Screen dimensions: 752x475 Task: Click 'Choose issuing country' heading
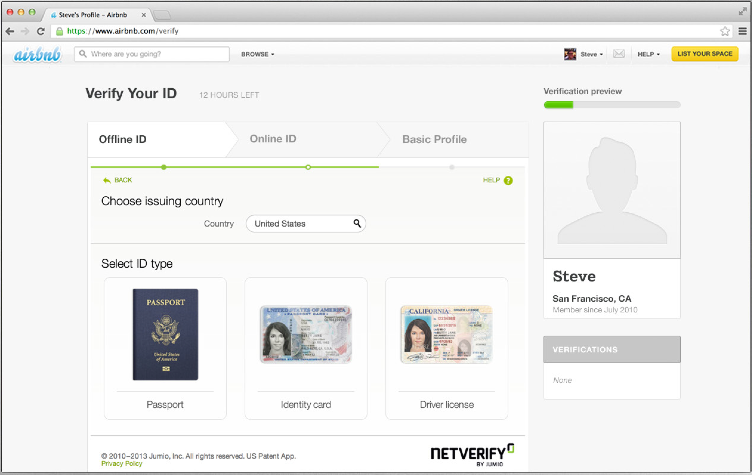[162, 201]
